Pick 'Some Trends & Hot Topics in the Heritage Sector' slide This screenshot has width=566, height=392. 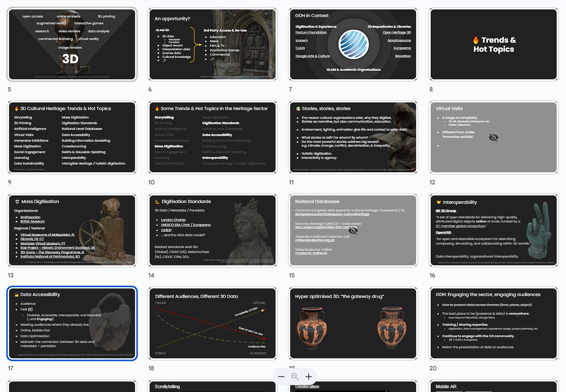tap(213, 137)
